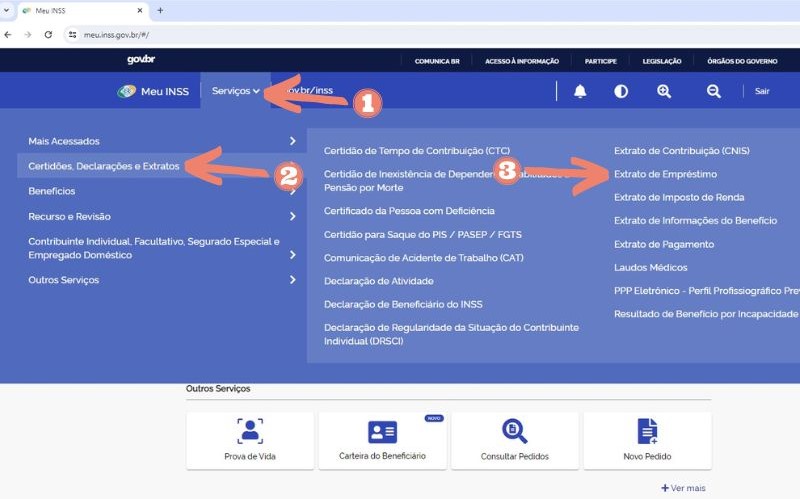Screen dimensions: 800x499
Task: Open Extrato de Imposto de Renda
Action: [679, 197]
